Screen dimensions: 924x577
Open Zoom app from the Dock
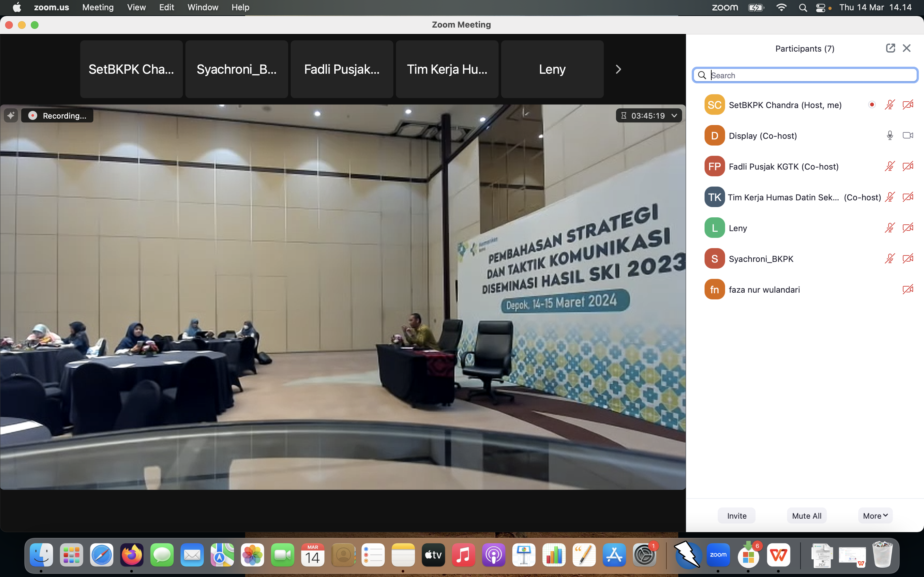718,555
